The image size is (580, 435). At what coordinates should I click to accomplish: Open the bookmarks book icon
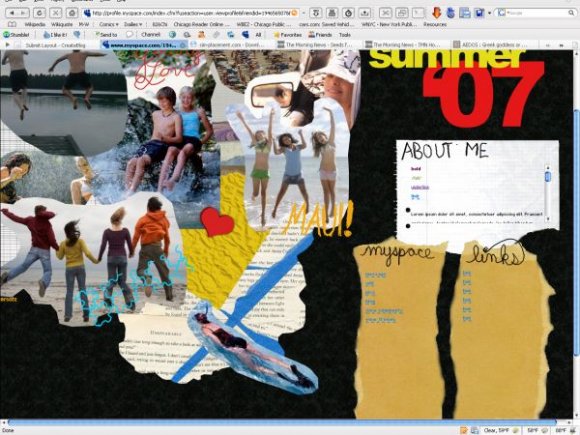[x=12, y=24]
